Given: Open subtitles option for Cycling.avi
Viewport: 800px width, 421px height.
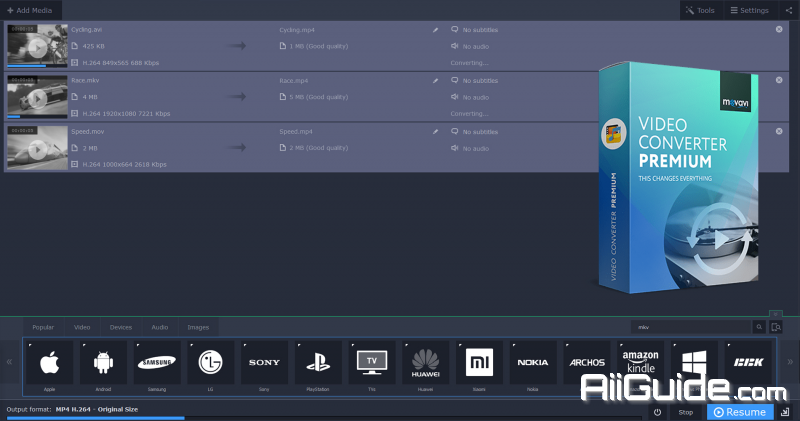Looking at the screenshot, I should (x=474, y=30).
